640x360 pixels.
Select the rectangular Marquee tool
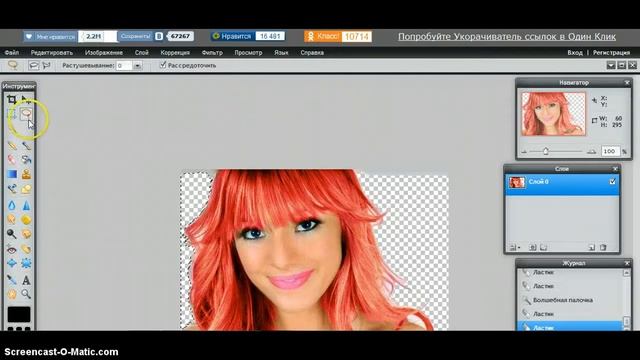(x=12, y=114)
